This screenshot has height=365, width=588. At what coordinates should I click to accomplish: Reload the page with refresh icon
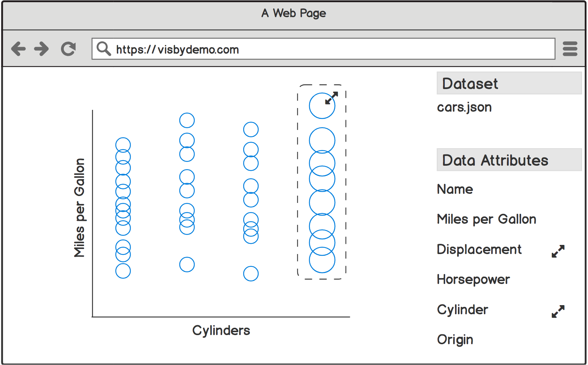click(68, 49)
